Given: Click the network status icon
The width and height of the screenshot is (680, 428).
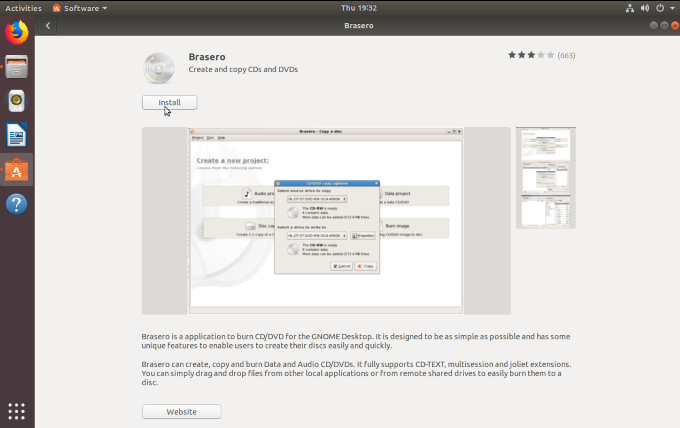Looking at the screenshot, I should [630, 8].
